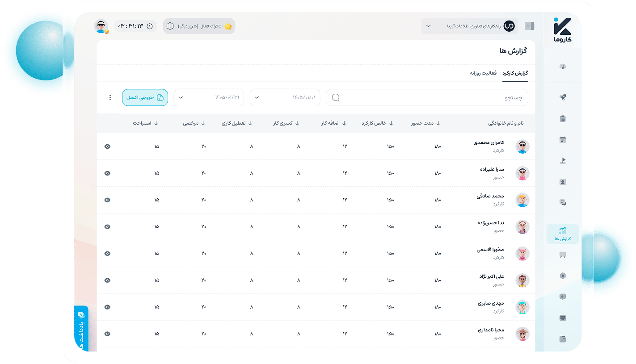View details for صفورا قاسمی via eye icon
The width and height of the screenshot is (636, 364).
tap(107, 254)
